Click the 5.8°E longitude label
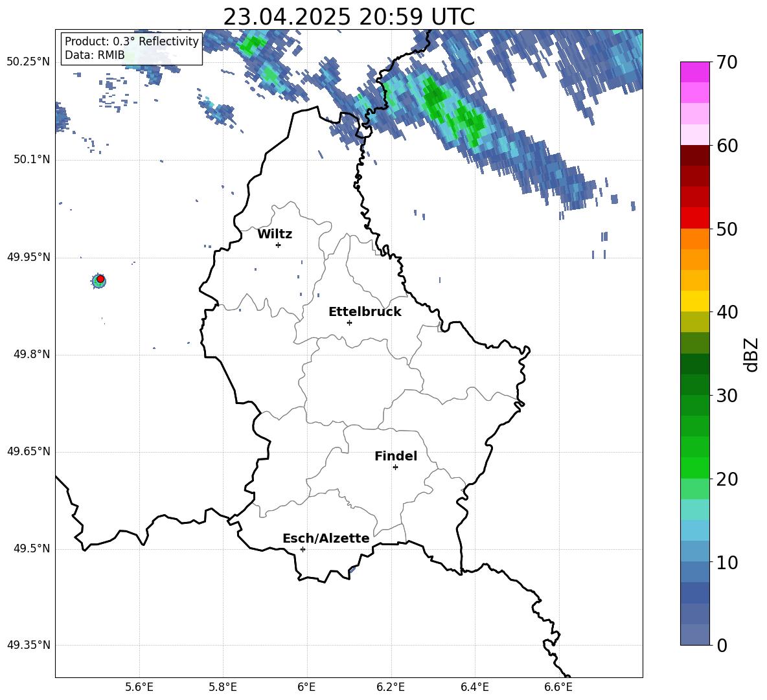Screen dimensions: 767x700 (223, 687)
